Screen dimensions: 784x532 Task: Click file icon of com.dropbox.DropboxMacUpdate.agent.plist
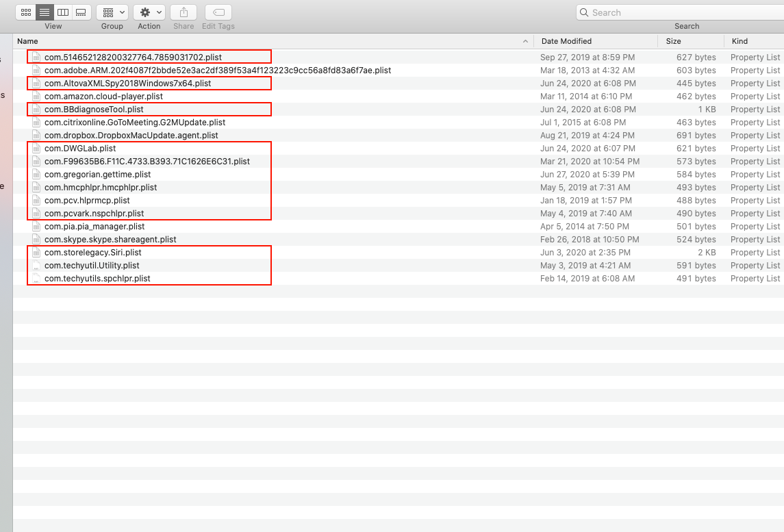36,135
